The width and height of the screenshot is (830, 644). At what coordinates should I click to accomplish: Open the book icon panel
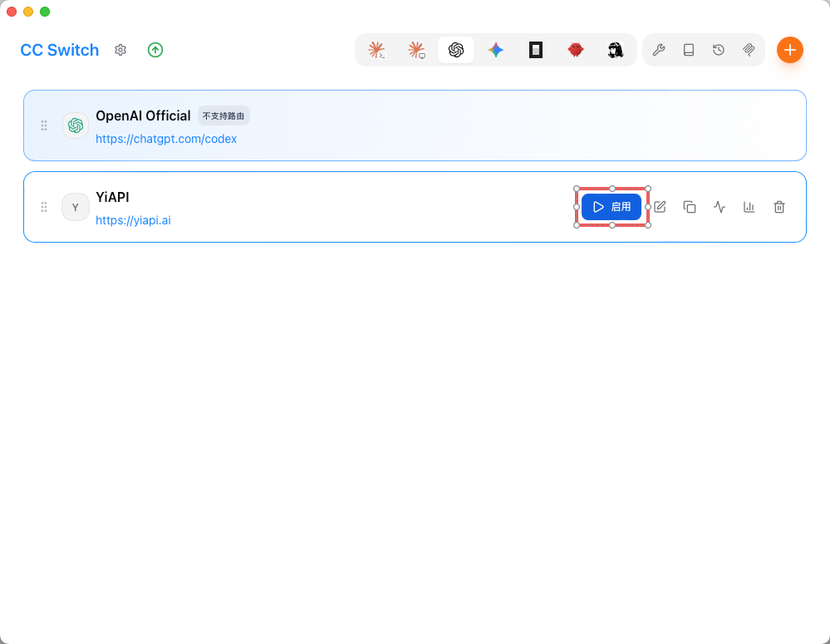point(689,50)
